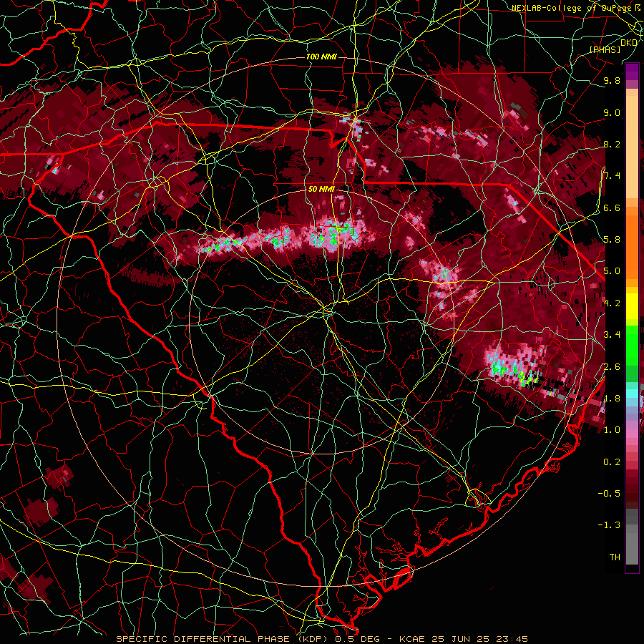Click the 9.8 value on the color scale
Screen dimensions: 644x644
pos(612,81)
